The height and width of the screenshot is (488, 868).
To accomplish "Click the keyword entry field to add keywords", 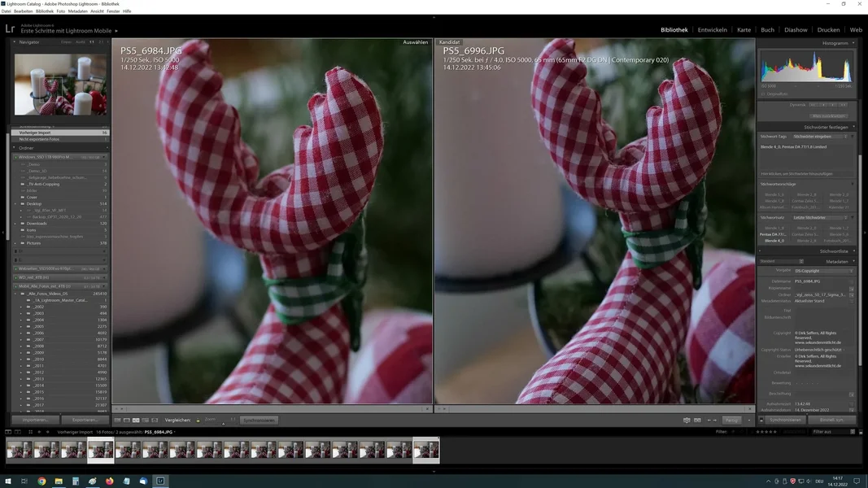I will click(x=805, y=174).
